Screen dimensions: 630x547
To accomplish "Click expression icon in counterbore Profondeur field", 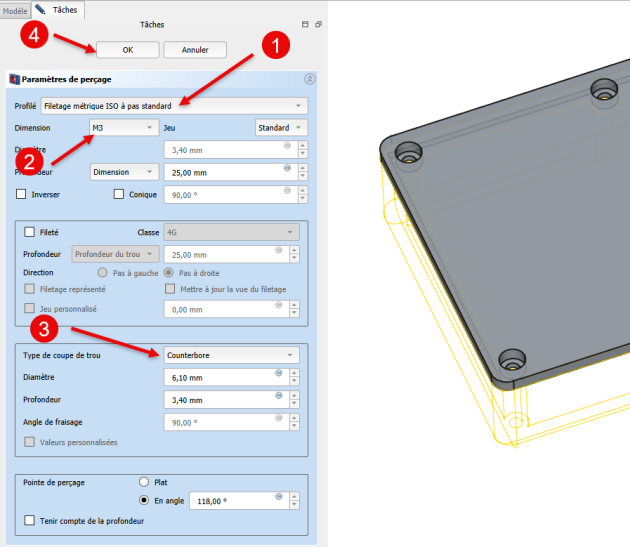I will click(287, 395).
